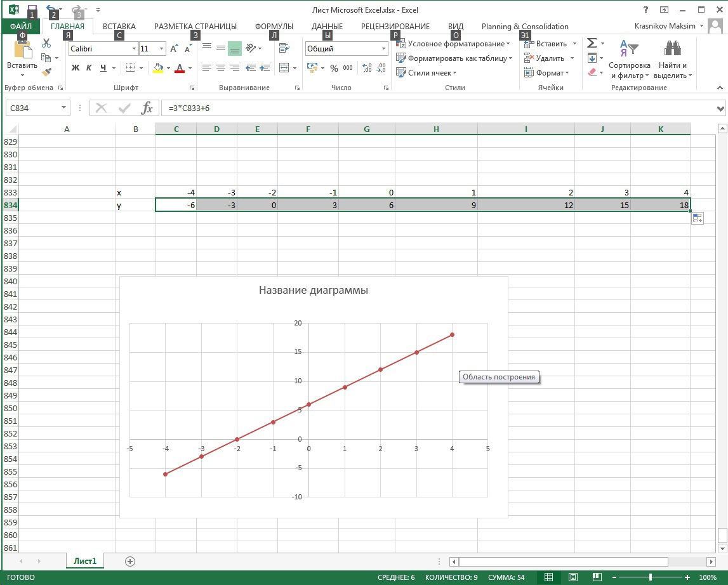Open Условное форматирование dropdown
The image size is (728, 585).
pos(453,44)
